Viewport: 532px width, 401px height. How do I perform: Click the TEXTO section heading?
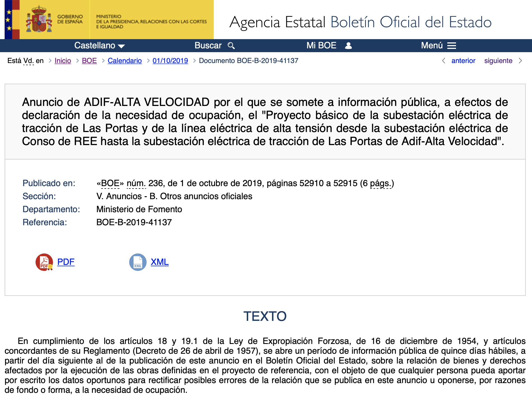point(265,316)
